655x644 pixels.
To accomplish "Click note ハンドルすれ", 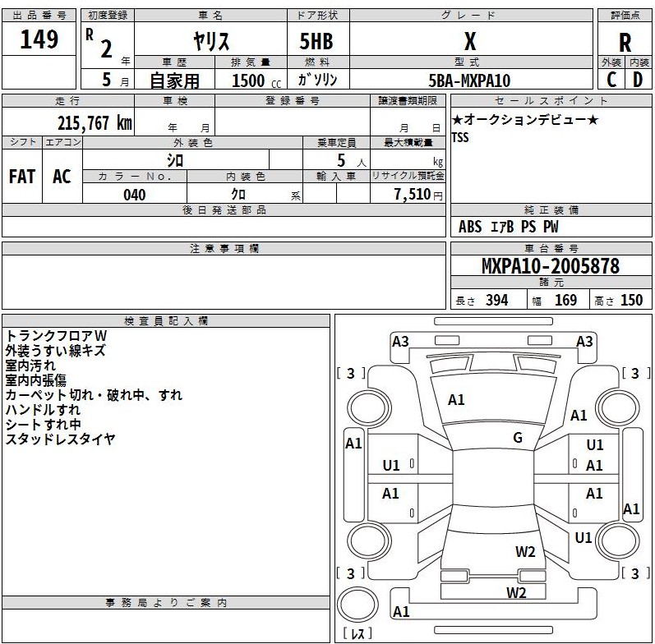I will point(43,410).
